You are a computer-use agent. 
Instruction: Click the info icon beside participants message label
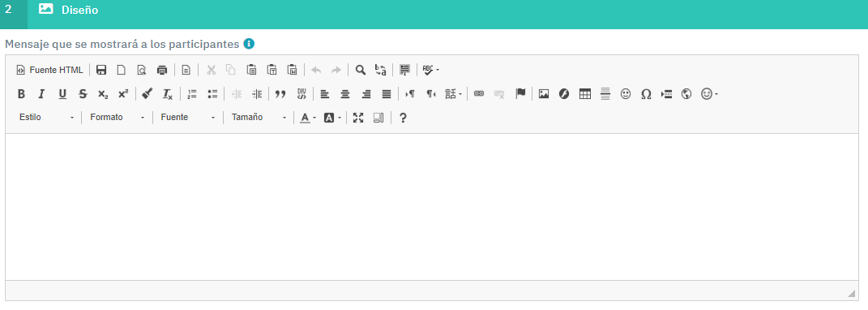click(x=249, y=43)
